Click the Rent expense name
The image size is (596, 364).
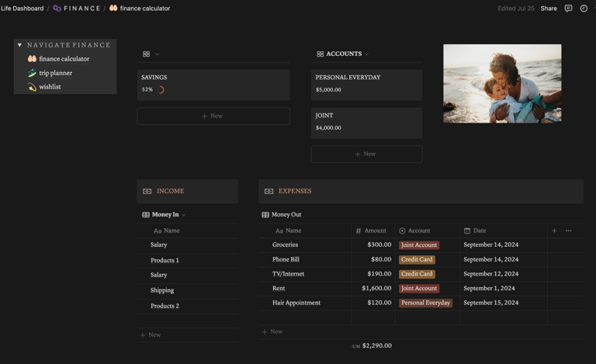[279, 289]
